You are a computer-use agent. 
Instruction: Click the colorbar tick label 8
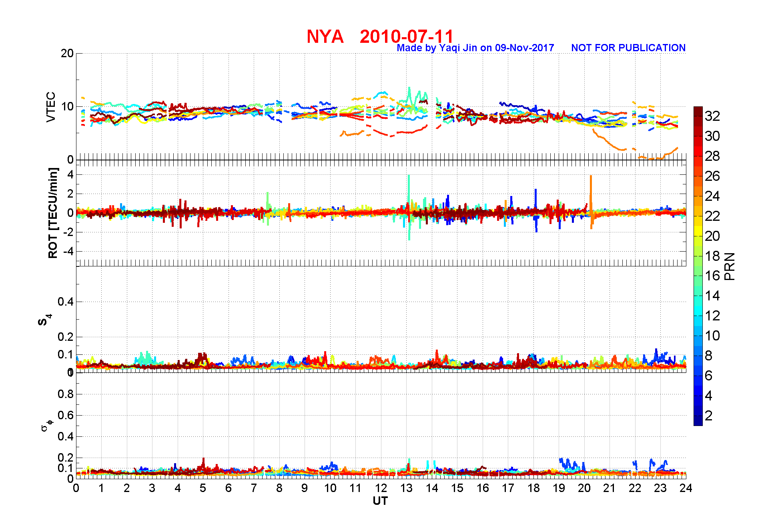[x=708, y=356]
